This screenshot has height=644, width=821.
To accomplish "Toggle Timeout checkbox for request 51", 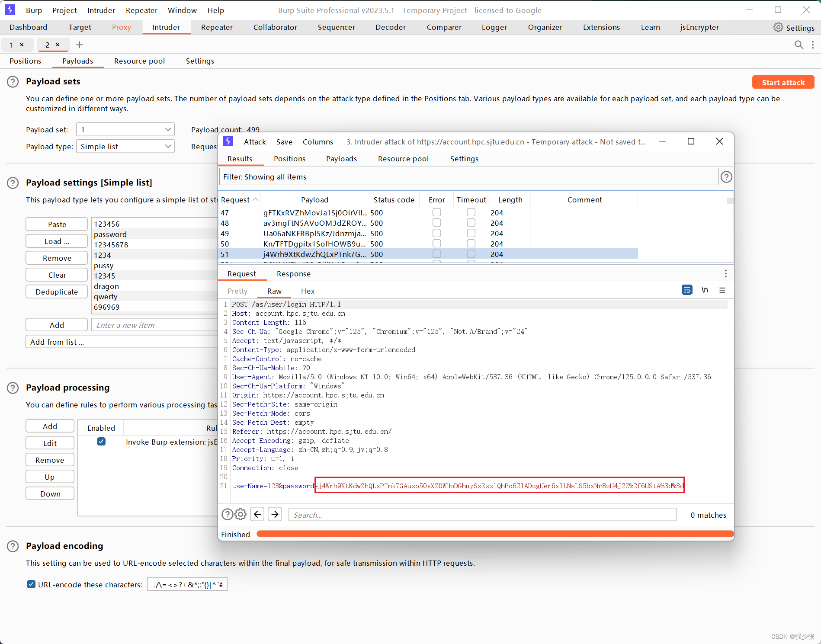I will 471,254.
